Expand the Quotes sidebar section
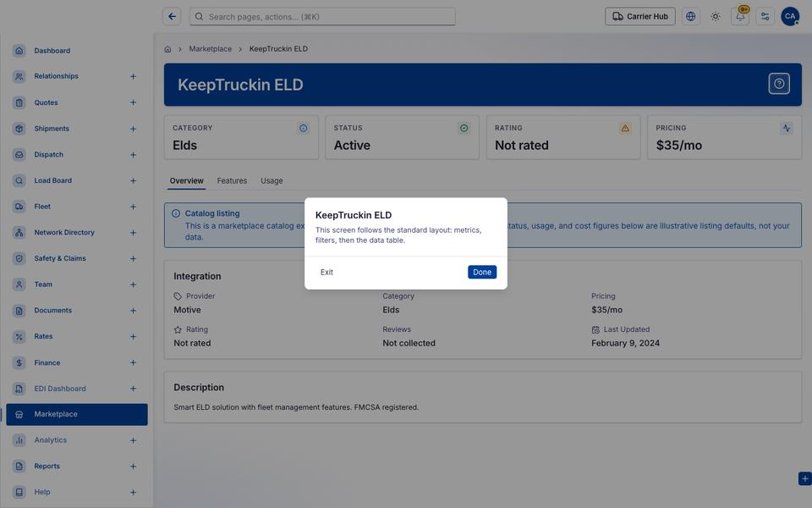 pyautogui.click(x=133, y=102)
